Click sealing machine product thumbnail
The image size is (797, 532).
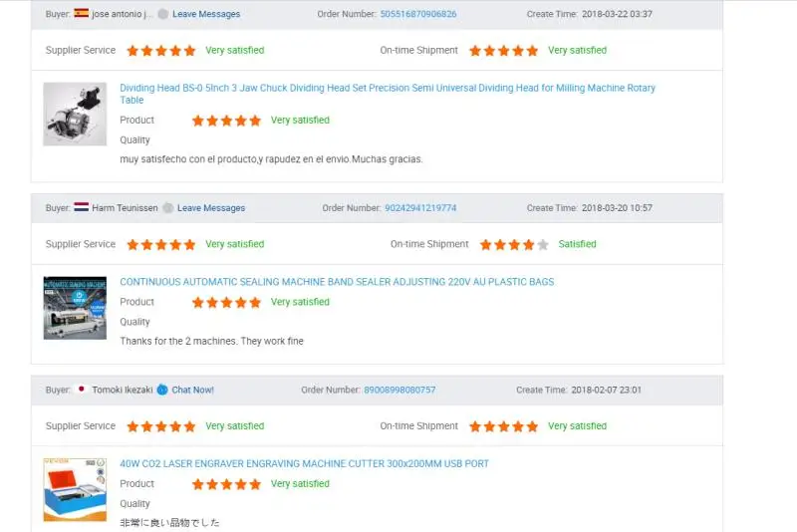click(75, 308)
